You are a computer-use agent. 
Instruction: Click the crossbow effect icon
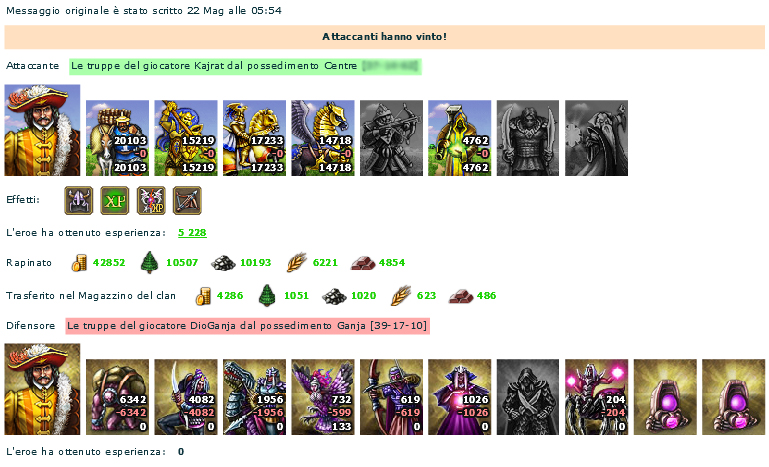click(187, 200)
